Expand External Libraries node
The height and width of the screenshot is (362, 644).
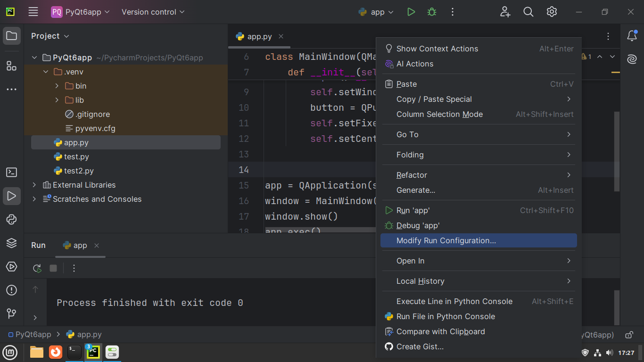pos(34,185)
